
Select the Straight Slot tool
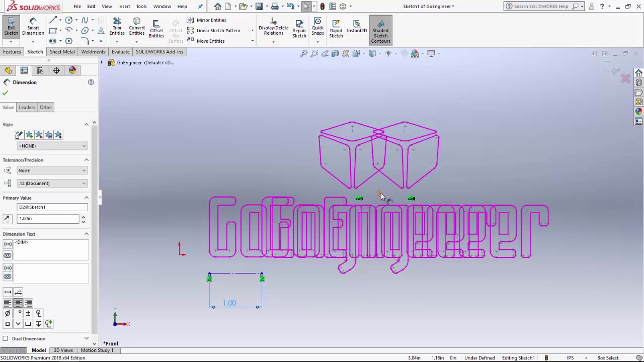click(x=52, y=41)
